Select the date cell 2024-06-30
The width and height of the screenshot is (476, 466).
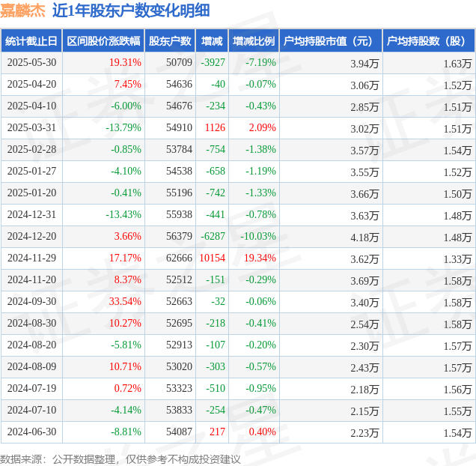pyautogui.click(x=32, y=432)
